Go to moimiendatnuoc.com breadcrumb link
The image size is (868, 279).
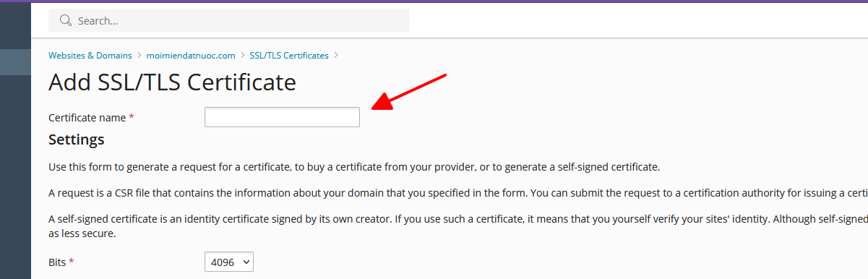point(191,55)
